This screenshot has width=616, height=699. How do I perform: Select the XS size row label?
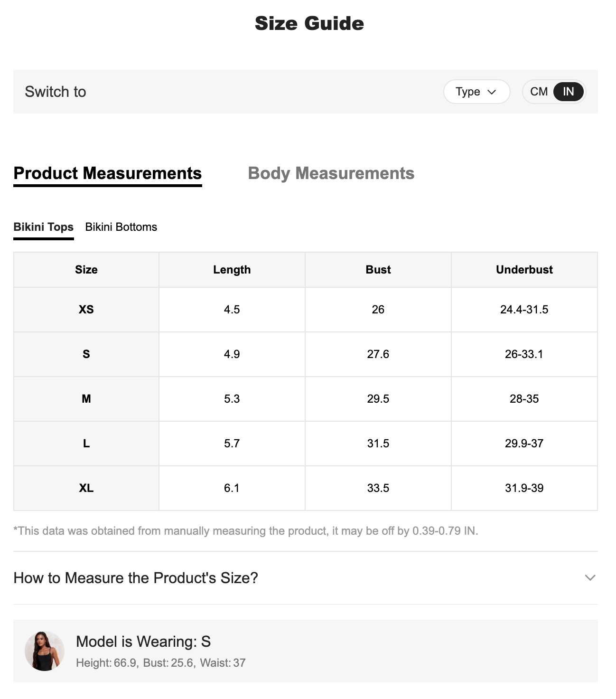[x=86, y=310]
